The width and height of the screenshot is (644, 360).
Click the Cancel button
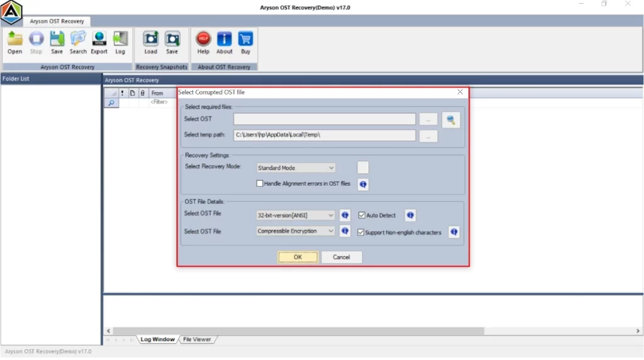(341, 257)
